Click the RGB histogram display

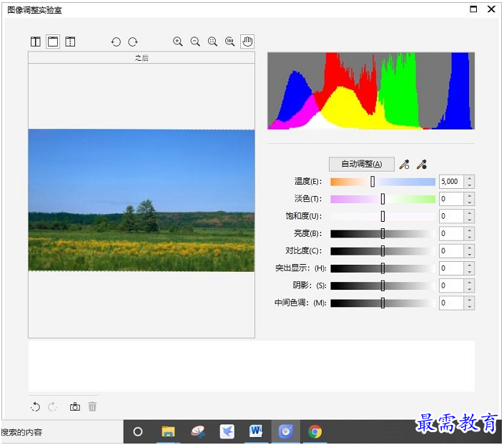point(371,91)
